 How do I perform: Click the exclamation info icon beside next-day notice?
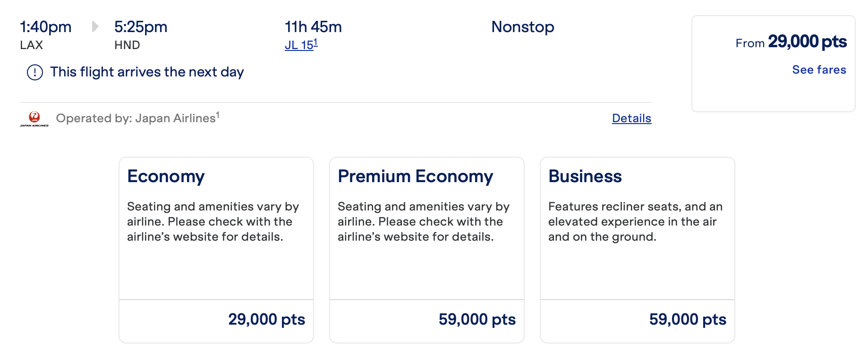click(x=35, y=72)
